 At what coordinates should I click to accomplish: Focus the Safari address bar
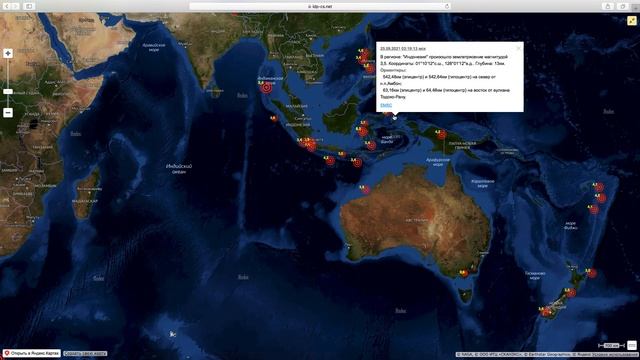pos(320,6)
